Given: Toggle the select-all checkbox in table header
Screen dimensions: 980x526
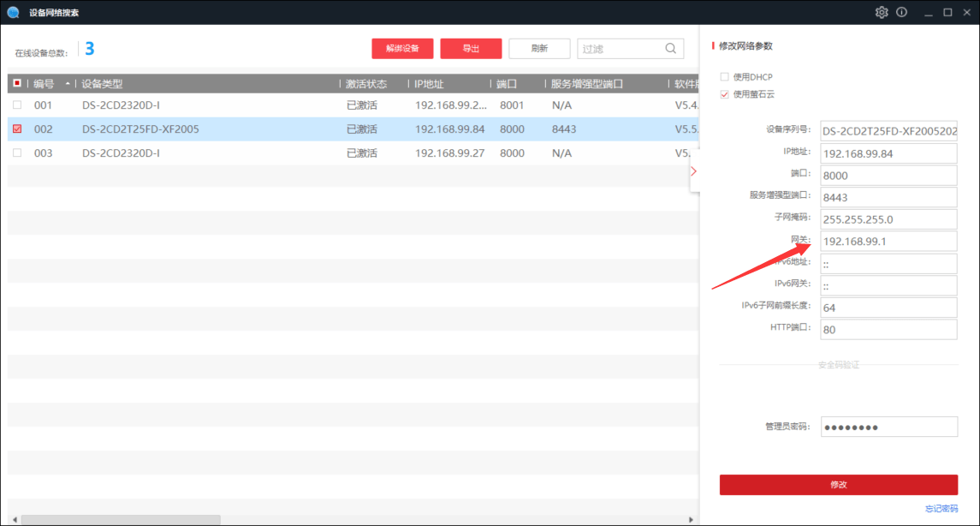Looking at the screenshot, I should tap(17, 84).
